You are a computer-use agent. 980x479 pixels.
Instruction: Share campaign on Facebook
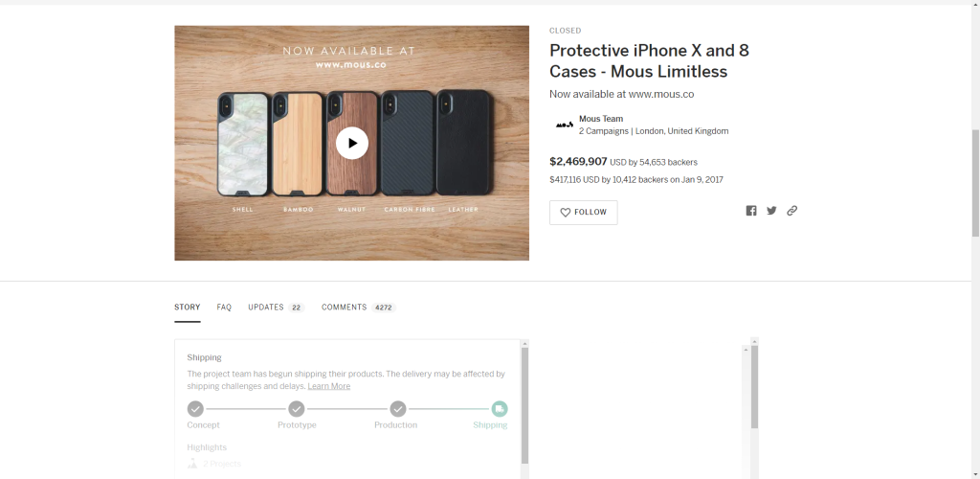(x=751, y=211)
